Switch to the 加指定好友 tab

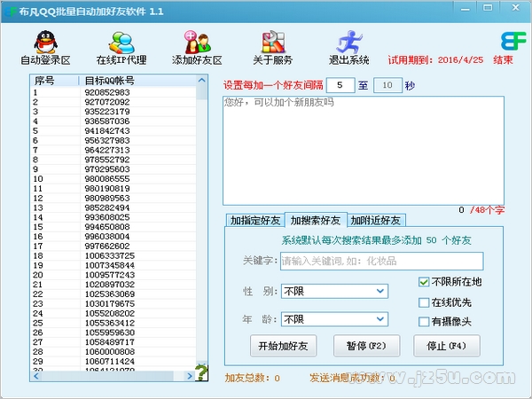[x=255, y=221]
